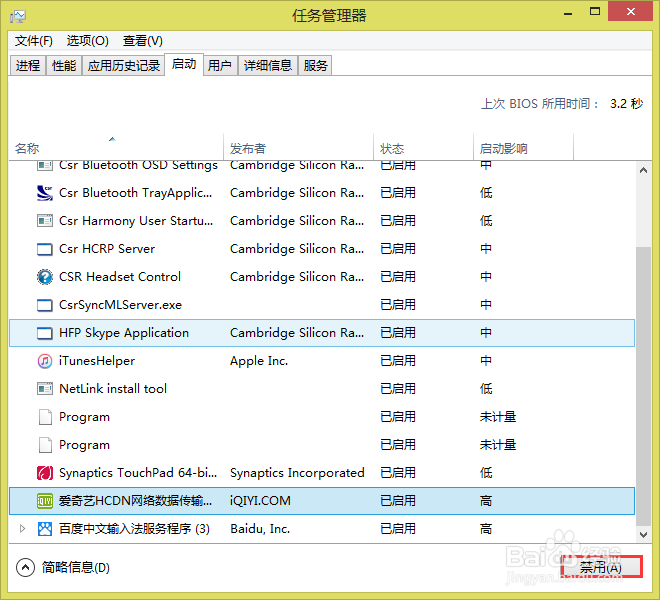The height and width of the screenshot is (600, 660).
Task: Select the Csr Harmony User Startu... name
Action: click(136, 221)
